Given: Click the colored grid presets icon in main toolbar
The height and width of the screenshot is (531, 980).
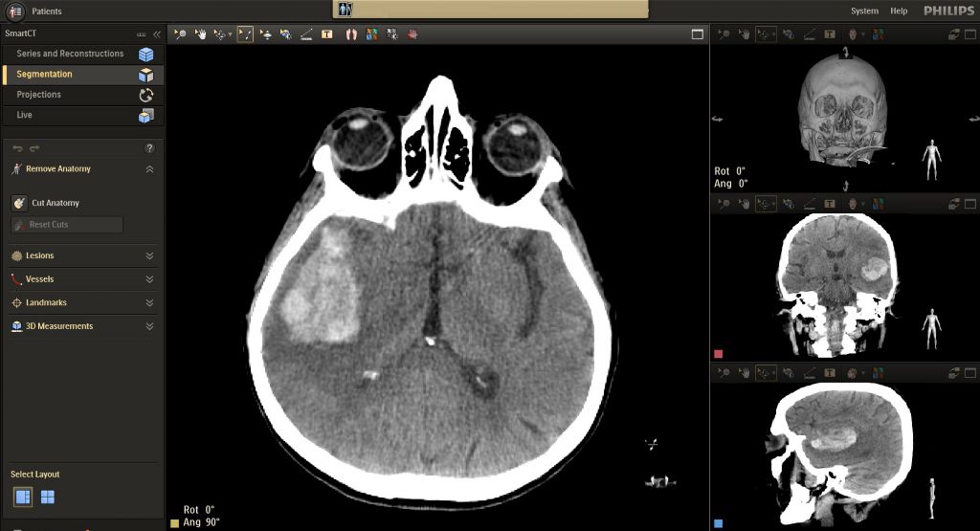Looking at the screenshot, I should tap(372, 34).
